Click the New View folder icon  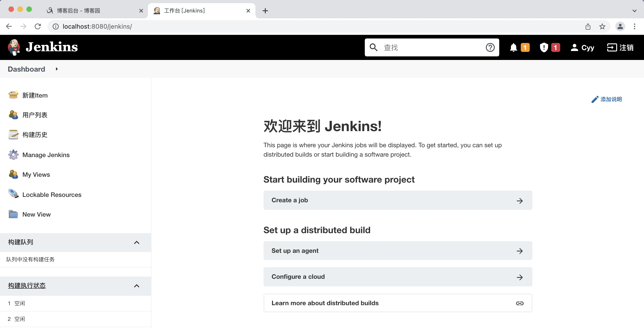tap(13, 214)
